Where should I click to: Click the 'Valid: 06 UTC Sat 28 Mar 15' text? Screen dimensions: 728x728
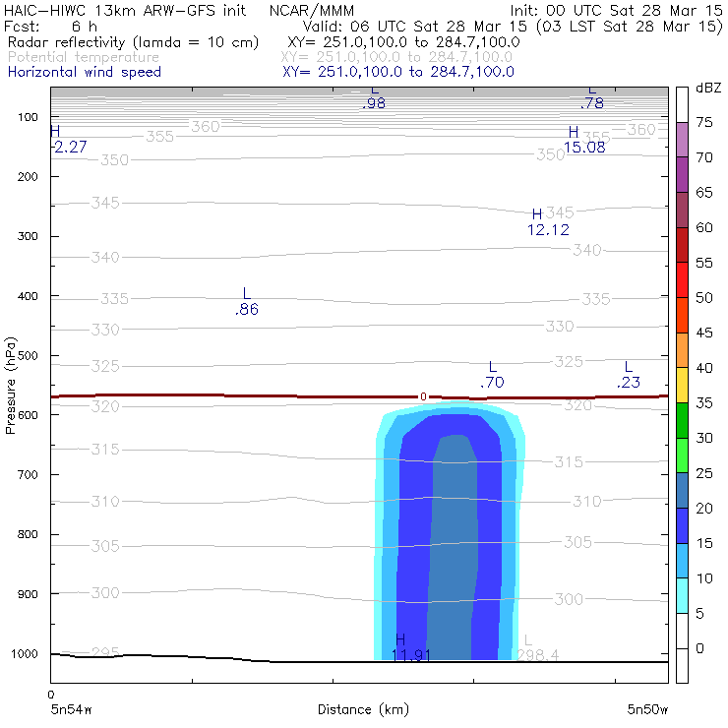click(414, 27)
